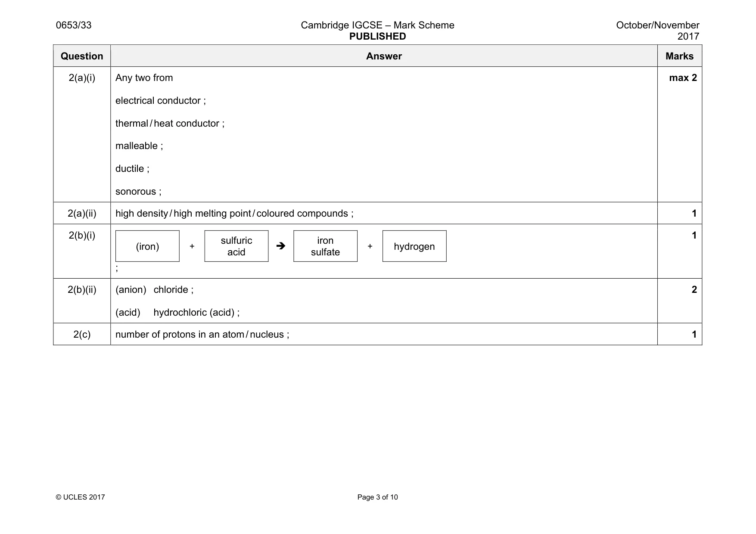Select question number '2(a)(ii)'
756x534 pixels.
point(82,214)
